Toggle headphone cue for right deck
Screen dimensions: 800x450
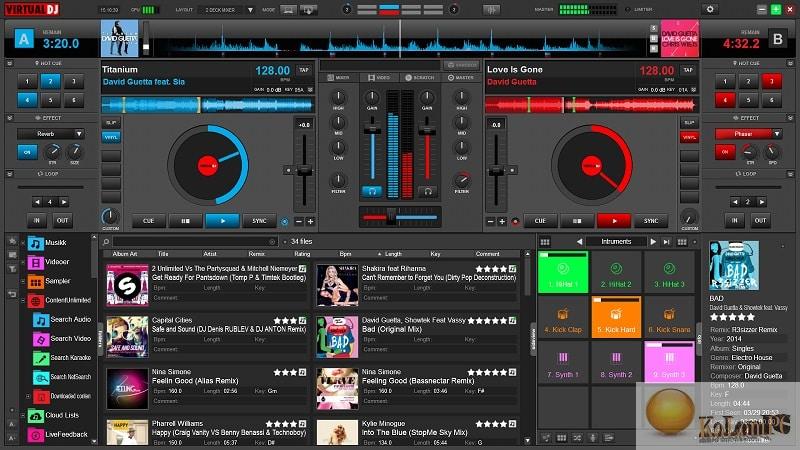coord(428,191)
